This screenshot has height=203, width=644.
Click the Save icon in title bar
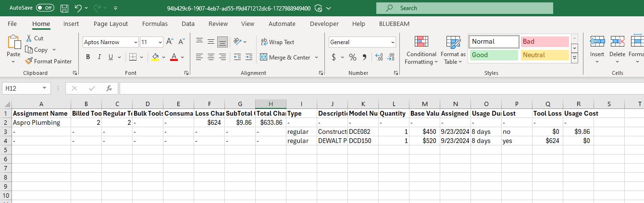(64, 8)
